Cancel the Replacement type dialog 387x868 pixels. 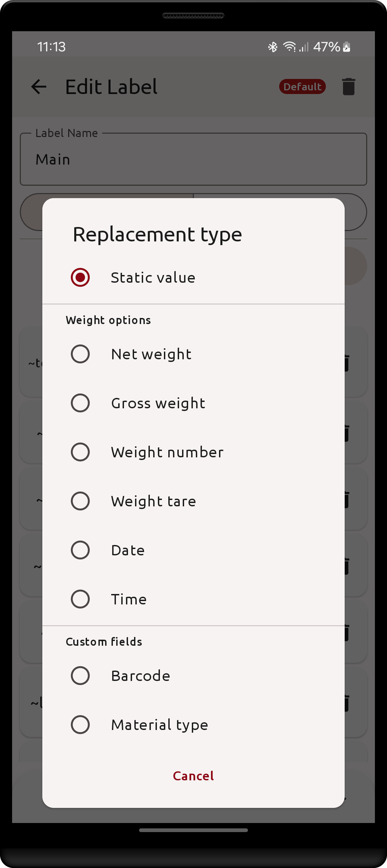pos(193,776)
